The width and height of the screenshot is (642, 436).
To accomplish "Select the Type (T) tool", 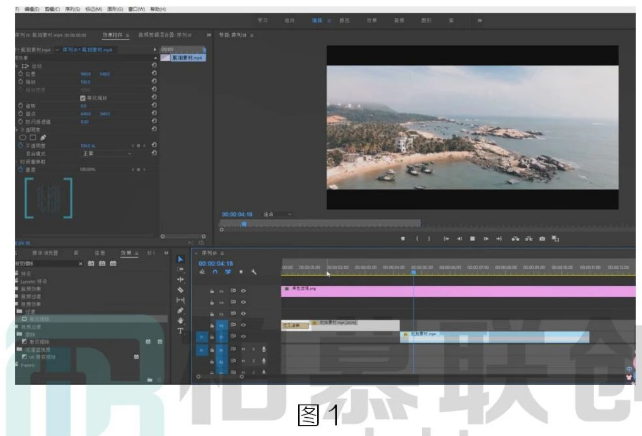I will pyautogui.click(x=180, y=331).
